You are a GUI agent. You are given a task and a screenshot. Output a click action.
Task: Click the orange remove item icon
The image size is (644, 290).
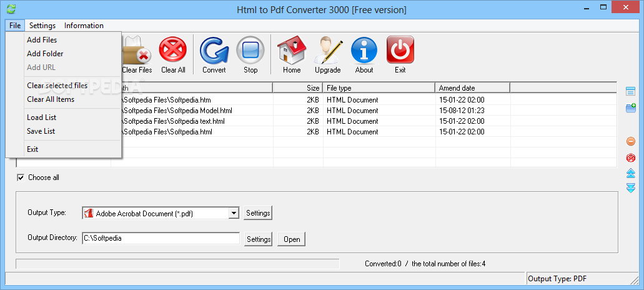tap(630, 141)
